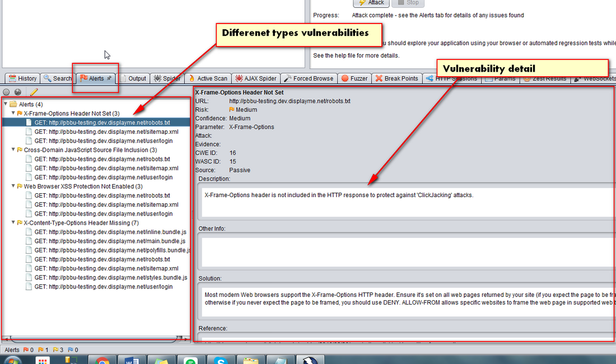Viewport: 616px width, 364px height.
Task: Switch to the Fuzzer tab
Action: coord(354,78)
